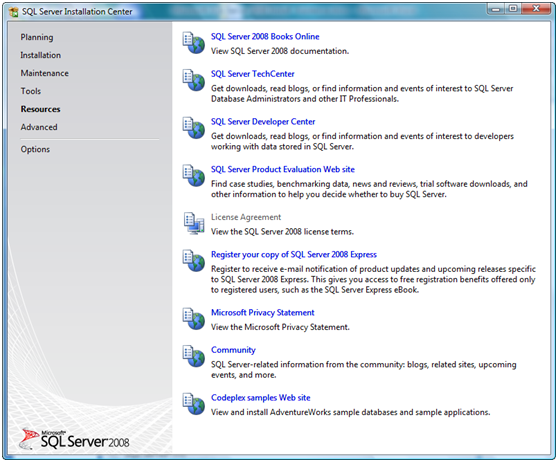Open SQL Server 2008 Books Online link
Screen dimensions: 558x462
265,37
